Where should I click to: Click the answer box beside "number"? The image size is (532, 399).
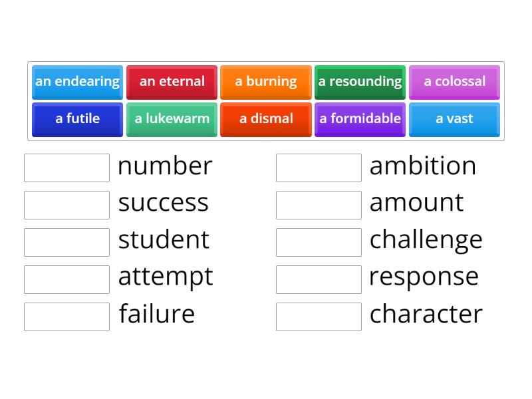point(66,168)
